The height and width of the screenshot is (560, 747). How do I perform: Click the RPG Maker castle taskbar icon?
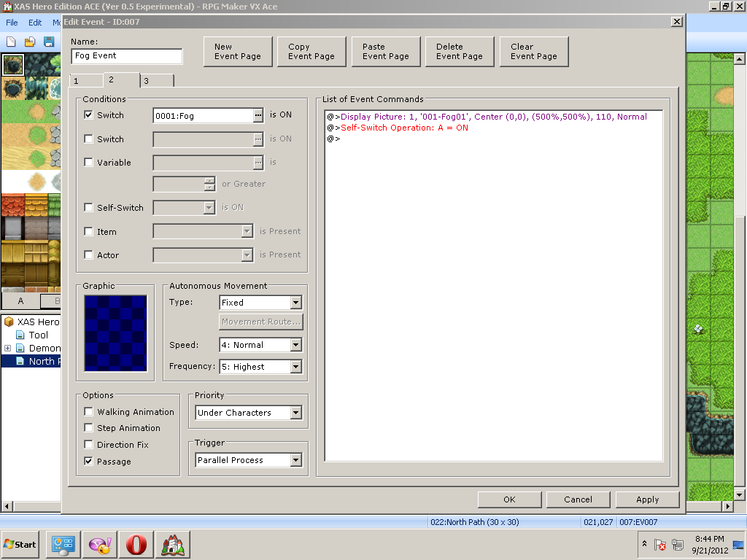point(172,545)
